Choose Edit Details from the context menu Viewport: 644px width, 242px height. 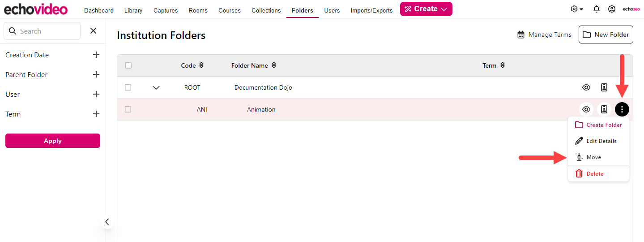[x=598, y=141]
